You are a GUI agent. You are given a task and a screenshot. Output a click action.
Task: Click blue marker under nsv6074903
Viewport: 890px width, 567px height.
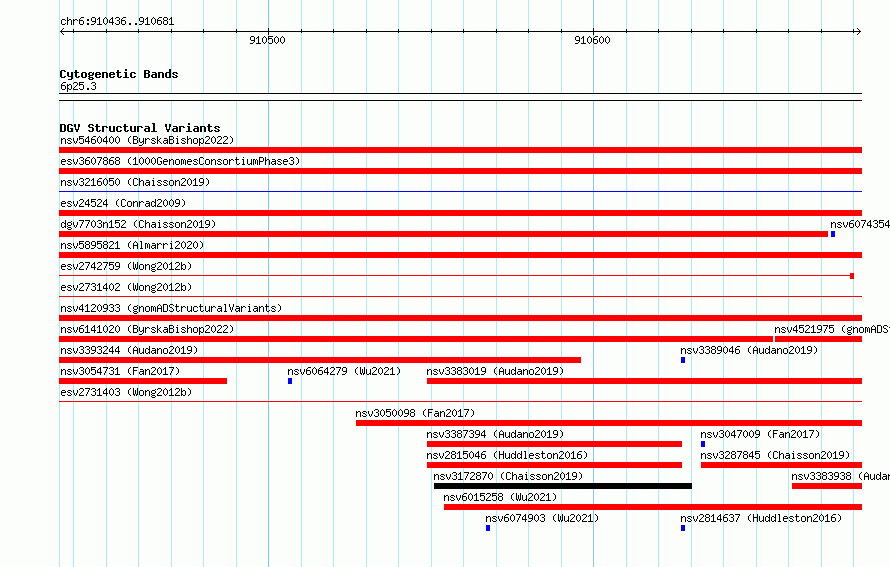488,528
